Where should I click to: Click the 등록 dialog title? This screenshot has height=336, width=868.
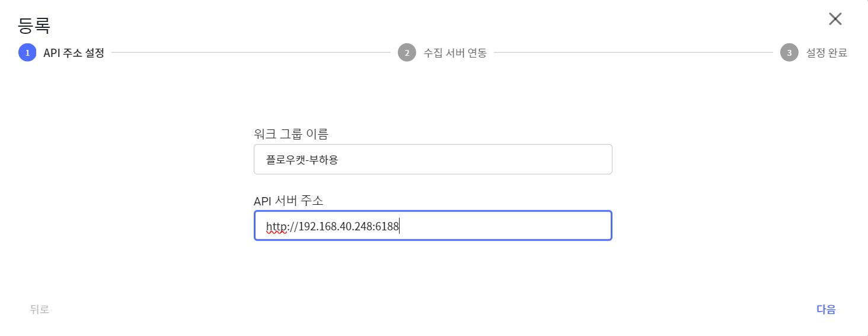(34, 25)
